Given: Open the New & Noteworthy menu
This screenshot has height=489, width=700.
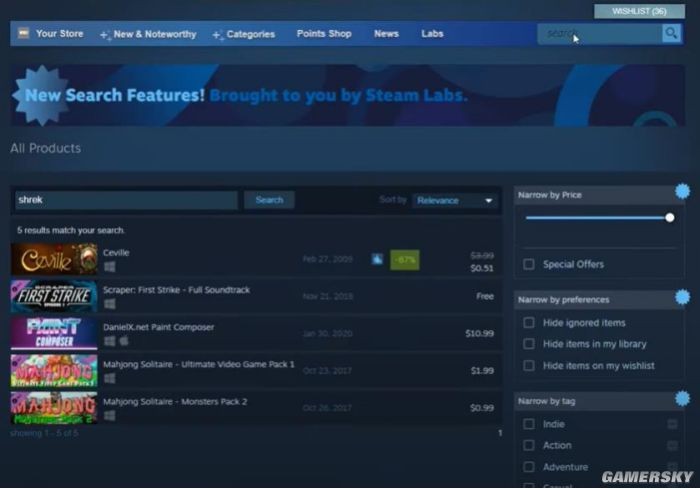Looking at the screenshot, I should 154,34.
